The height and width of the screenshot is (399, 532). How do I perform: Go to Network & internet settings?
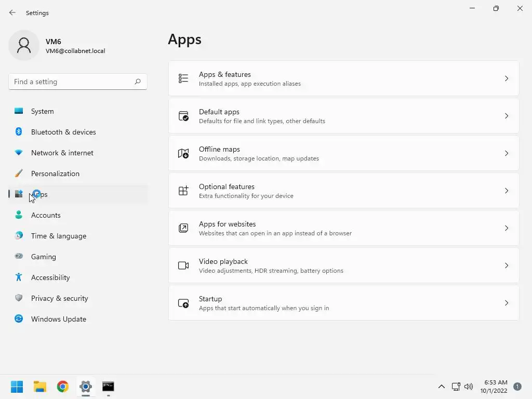(x=62, y=153)
